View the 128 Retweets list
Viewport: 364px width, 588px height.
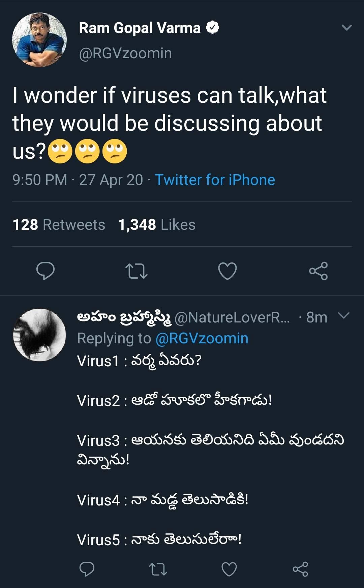(59, 225)
